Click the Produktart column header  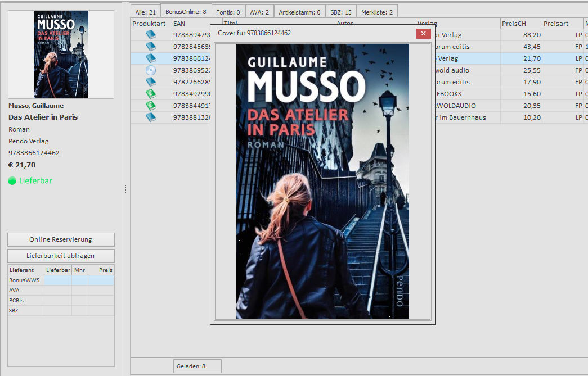[150, 24]
